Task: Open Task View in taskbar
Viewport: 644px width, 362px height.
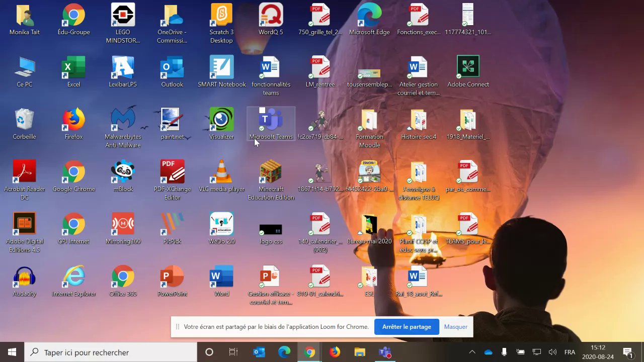Action: click(x=233, y=352)
